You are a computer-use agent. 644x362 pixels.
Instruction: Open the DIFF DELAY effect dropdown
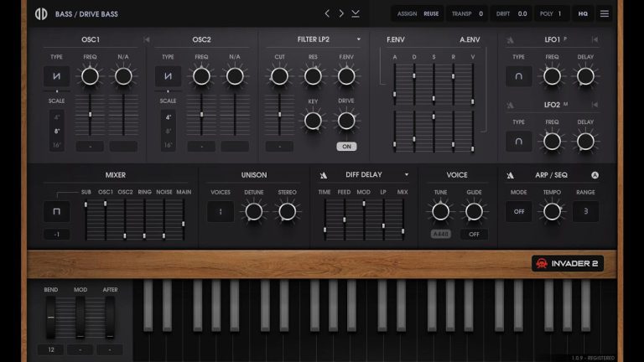(x=407, y=175)
